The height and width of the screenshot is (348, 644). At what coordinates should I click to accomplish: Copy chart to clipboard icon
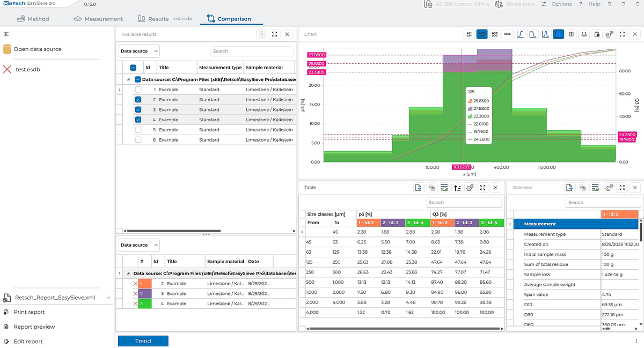[597, 34]
